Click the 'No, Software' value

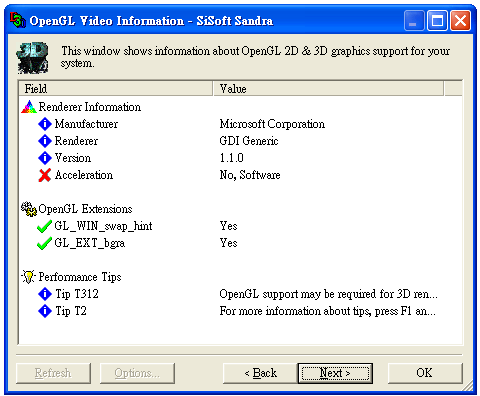pos(250,175)
